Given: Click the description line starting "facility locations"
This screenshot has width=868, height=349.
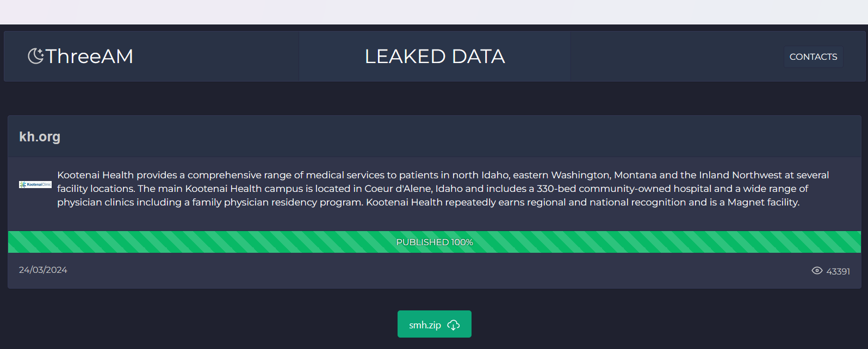Looking at the screenshot, I should click(x=432, y=189).
